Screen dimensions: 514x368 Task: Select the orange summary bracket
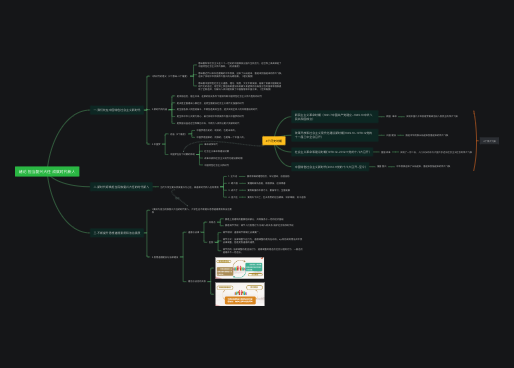coord(474,141)
